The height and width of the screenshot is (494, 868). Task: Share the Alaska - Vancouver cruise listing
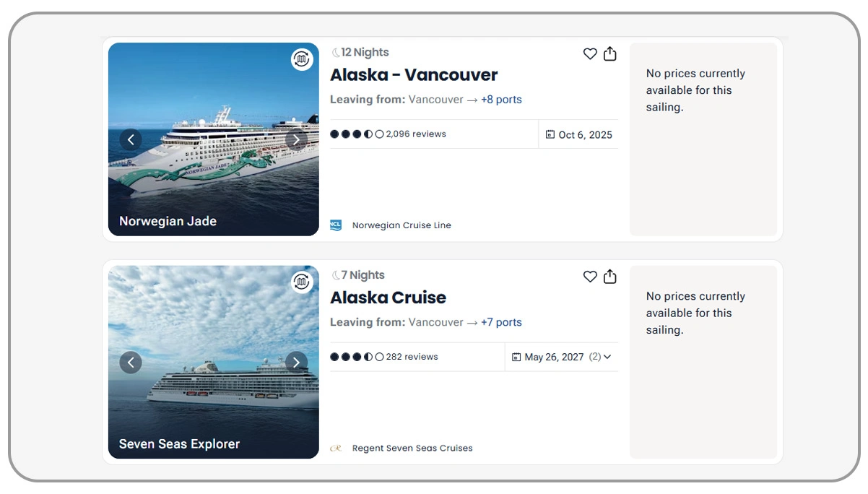610,54
